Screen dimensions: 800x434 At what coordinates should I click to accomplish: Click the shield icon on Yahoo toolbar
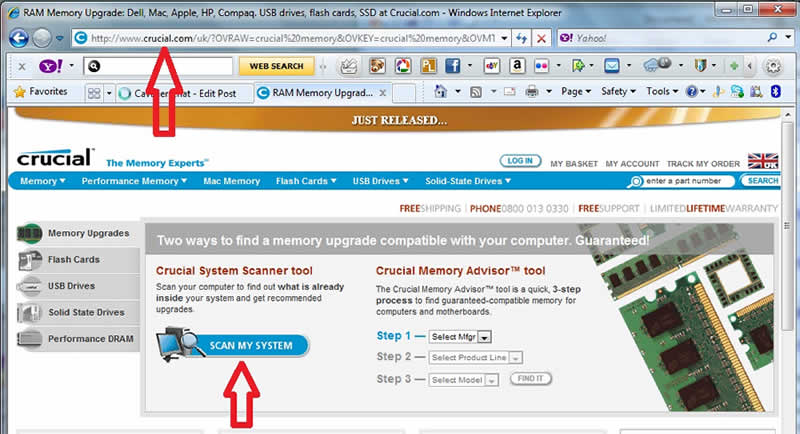coord(701,66)
